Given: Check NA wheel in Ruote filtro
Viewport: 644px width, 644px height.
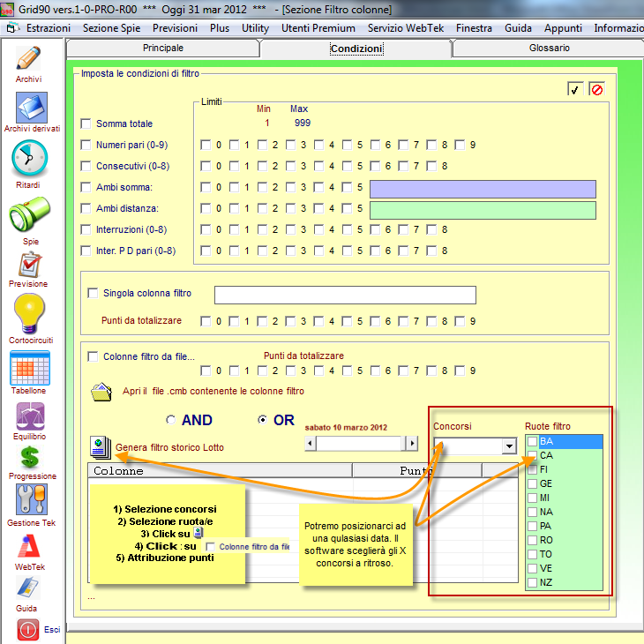Looking at the screenshot, I should point(532,512).
